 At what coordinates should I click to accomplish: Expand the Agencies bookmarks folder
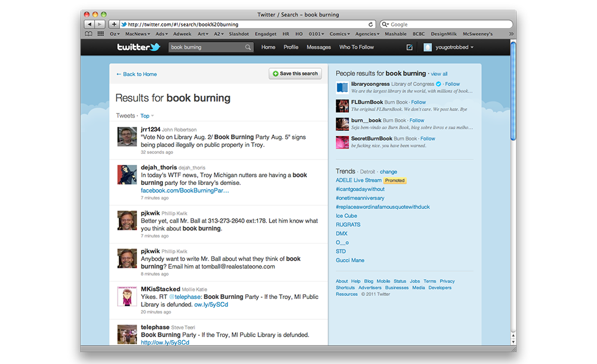367,34
